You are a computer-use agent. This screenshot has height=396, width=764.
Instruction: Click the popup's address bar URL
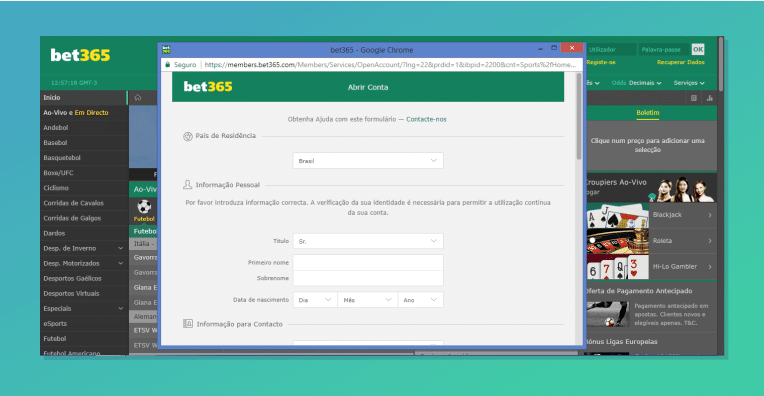pyautogui.click(x=390, y=64)
